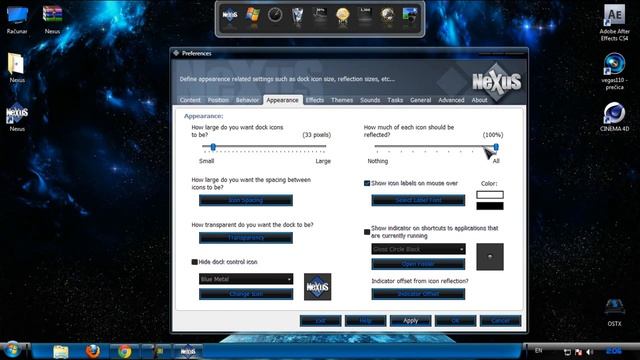Open the Ghost Circle Black indicator dropdown
This screenshot has height=360, width=640.
(418, 249)
